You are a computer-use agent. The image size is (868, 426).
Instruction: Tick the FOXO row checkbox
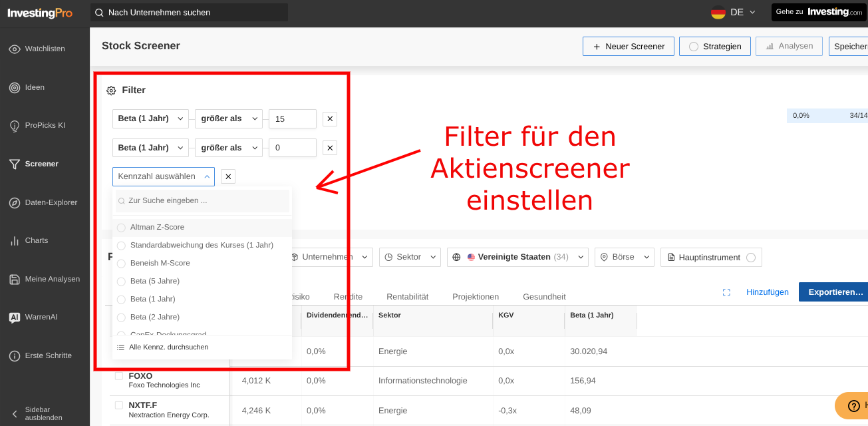(119, 376)
